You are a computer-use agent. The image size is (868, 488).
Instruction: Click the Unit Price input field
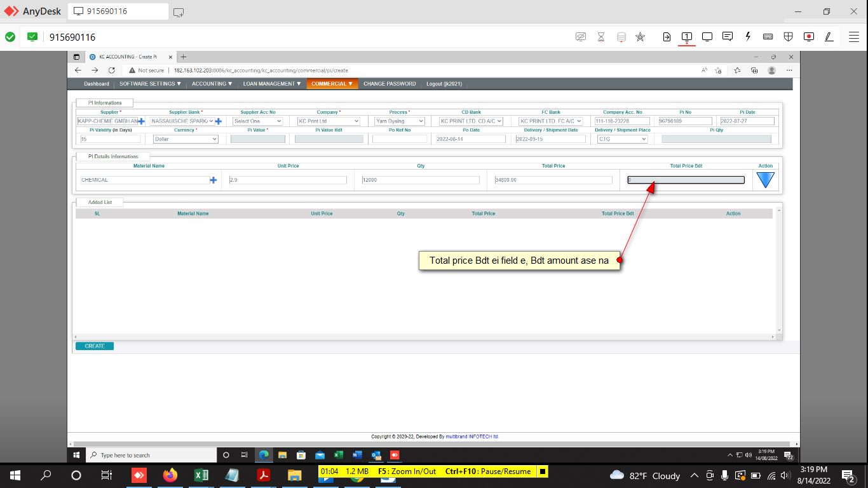[x=288, y=180]
